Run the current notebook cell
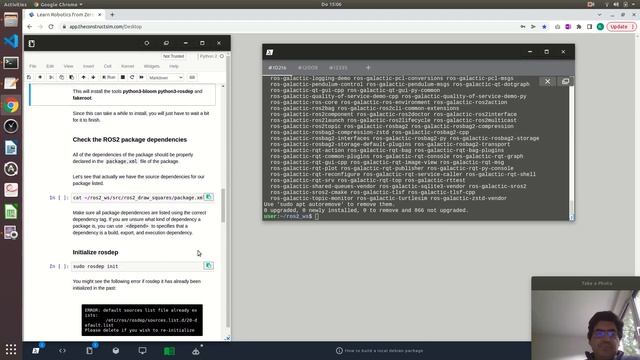 coord(109,77)
